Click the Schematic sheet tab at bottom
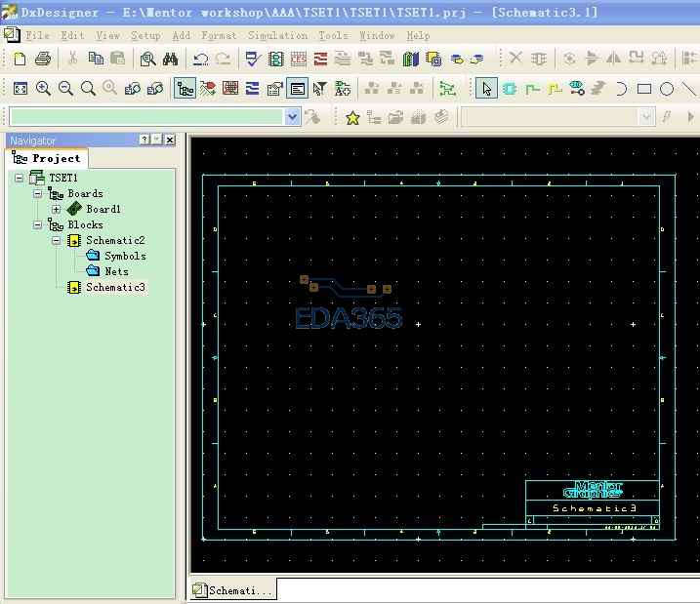The image size is (700, 604). (233, 590)
